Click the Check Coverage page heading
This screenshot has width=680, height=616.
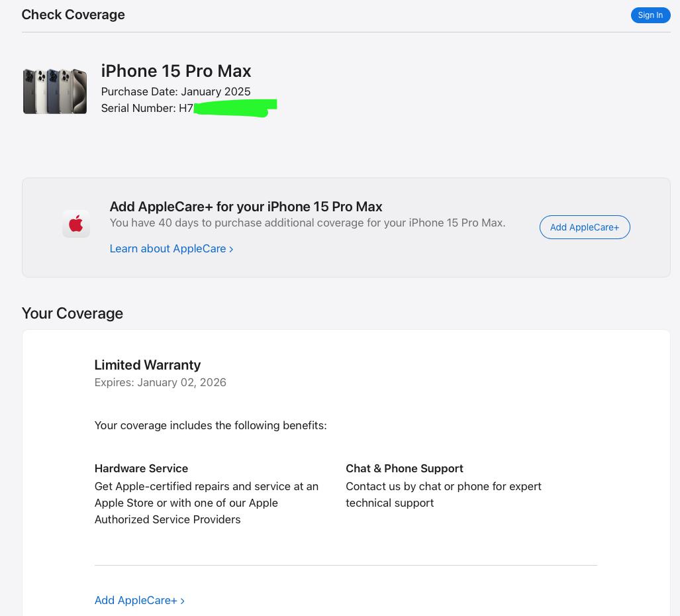pos(73,15)
